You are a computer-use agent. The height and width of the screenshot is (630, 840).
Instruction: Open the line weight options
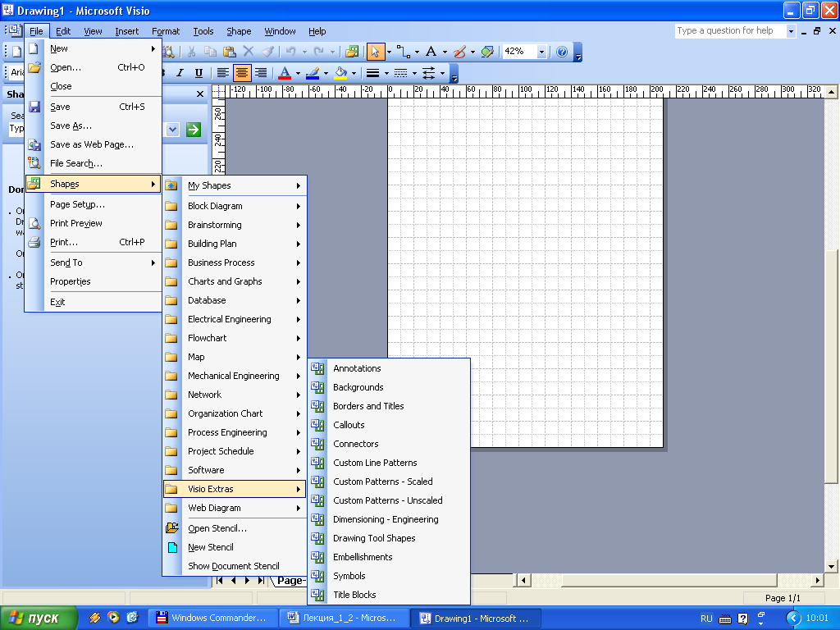(x=373, y=73)
